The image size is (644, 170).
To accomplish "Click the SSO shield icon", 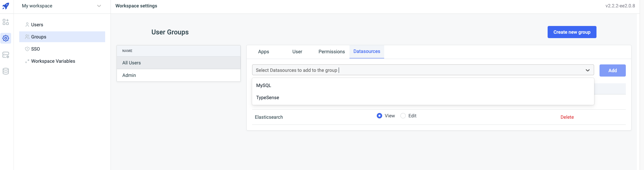I will pos(27,49).
